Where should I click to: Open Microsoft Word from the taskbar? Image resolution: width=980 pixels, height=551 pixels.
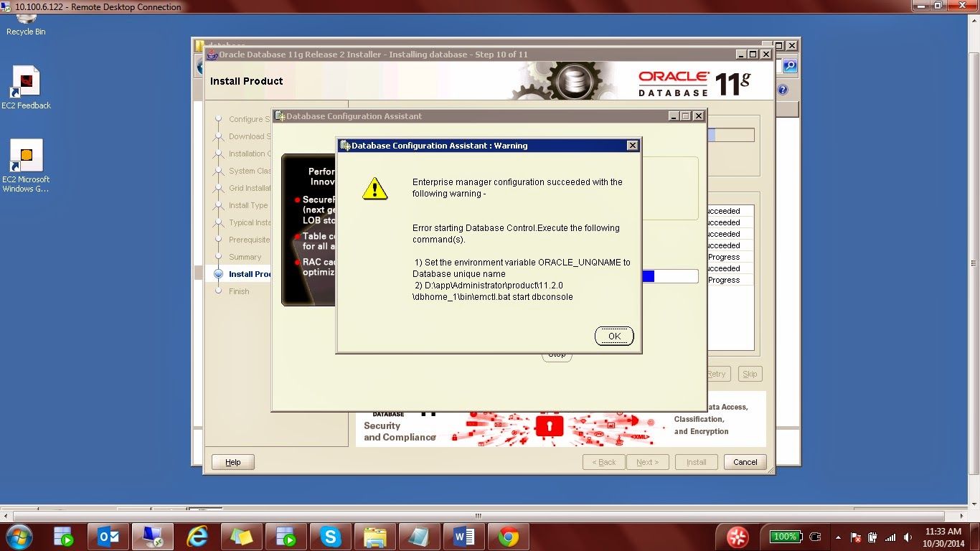[x=464, y=537]
